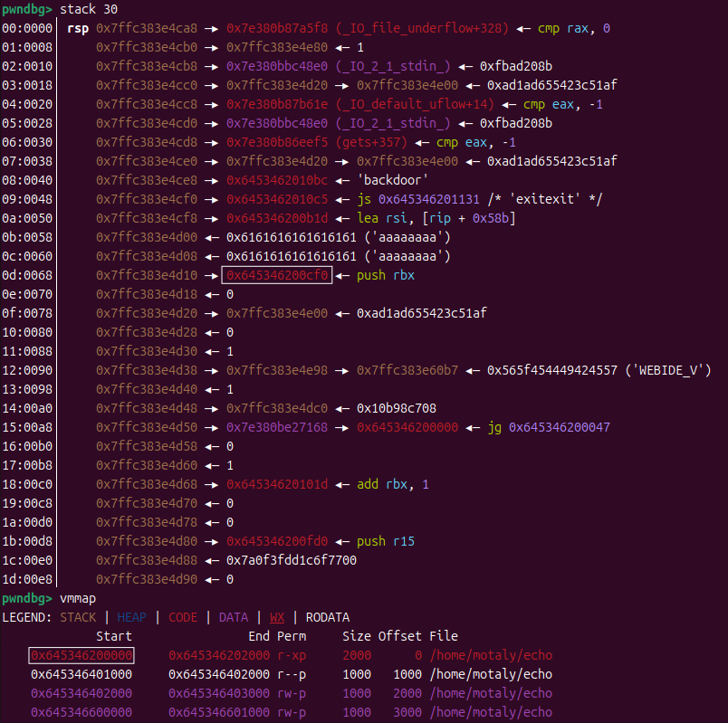Click the rsp register label
The width and height of the screenshot is (728, 723).
78,28
